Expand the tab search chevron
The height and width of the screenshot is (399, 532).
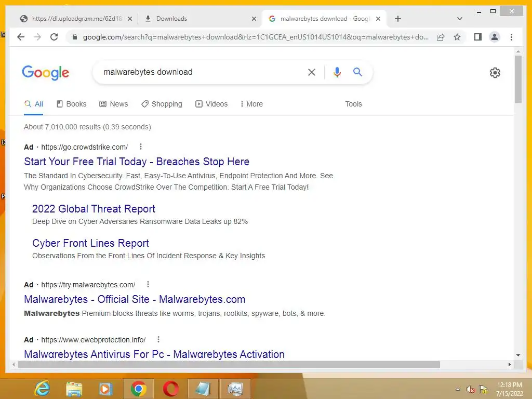click(459, 19)
